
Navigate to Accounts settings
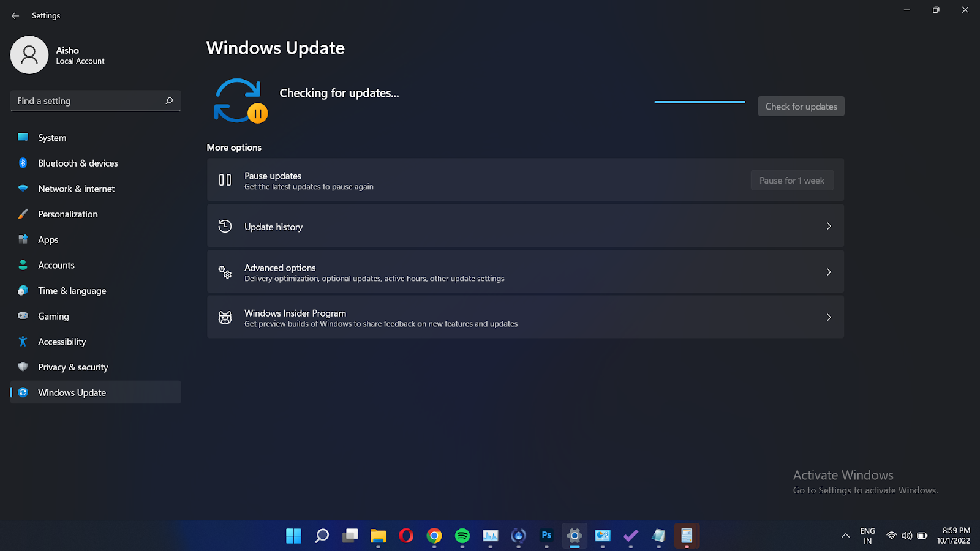coord(96,265)
